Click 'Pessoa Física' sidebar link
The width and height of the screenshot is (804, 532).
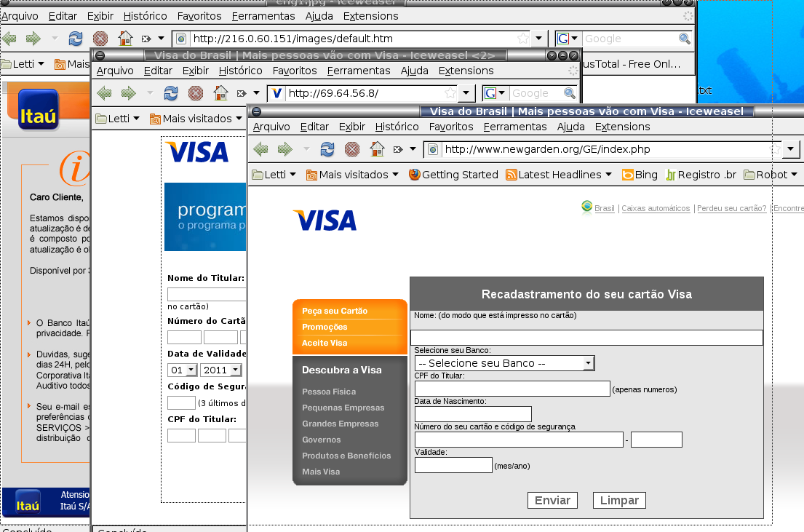point(329,392)
